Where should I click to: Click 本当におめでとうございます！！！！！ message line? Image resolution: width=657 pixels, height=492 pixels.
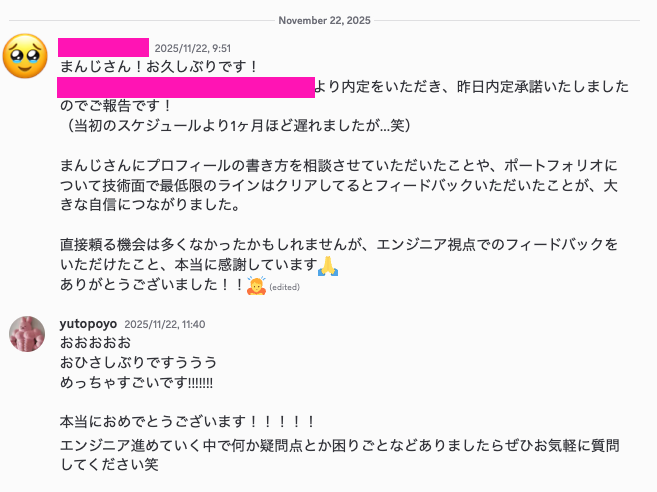pos(188,422)
